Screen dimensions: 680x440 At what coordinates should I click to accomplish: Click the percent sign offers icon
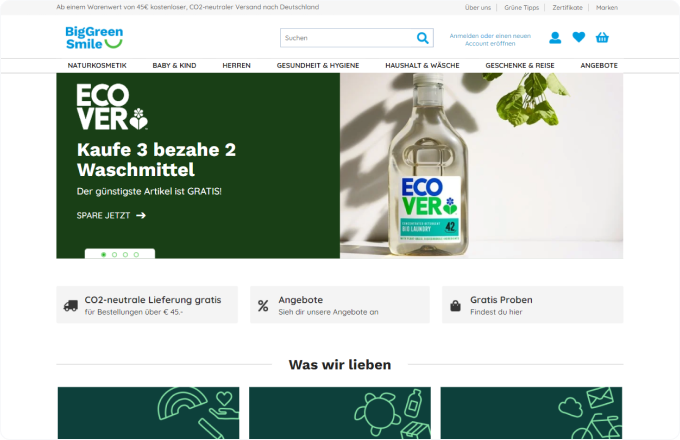[x=263, y=306]
